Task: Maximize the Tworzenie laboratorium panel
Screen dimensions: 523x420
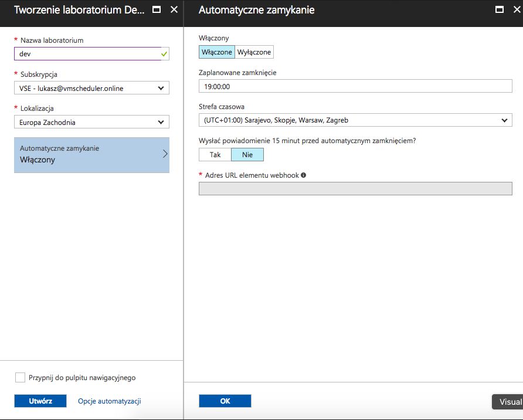Action: pyautogui.click(x=156, y=9)
